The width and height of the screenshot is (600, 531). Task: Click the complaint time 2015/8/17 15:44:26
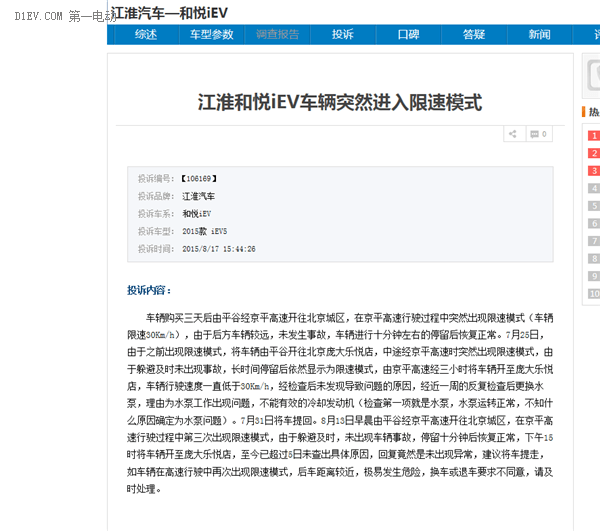point(219,249)
